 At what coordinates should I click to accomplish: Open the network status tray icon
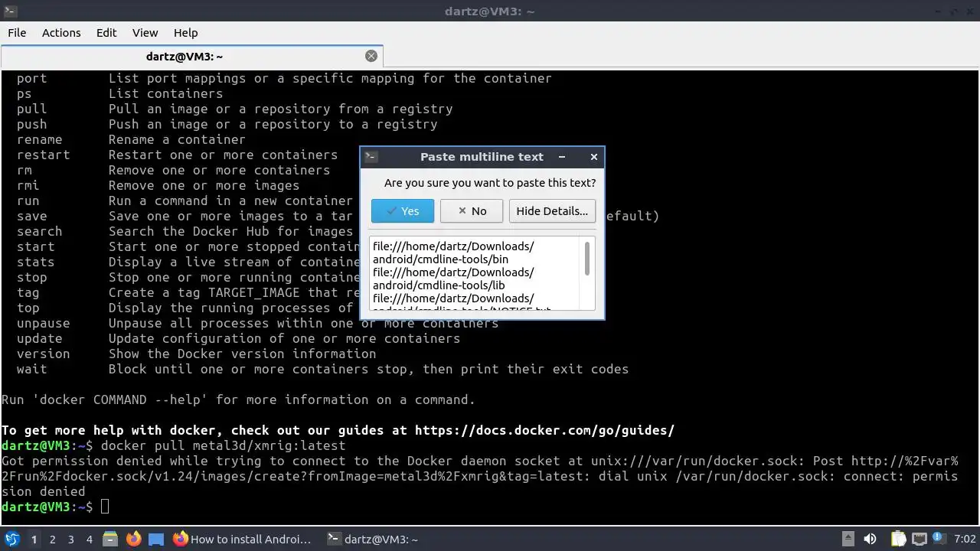point(918,539)
